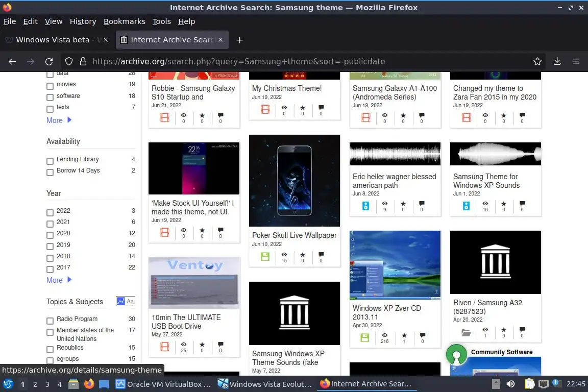This screenshot has width=588, height=392.
Task: Show site security lock information
Action: click(83, 61)
